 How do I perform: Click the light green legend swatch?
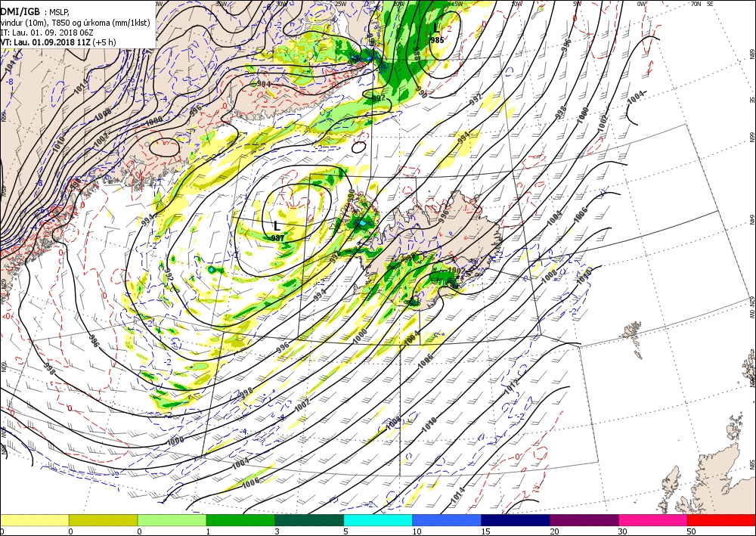pos(172,520)
